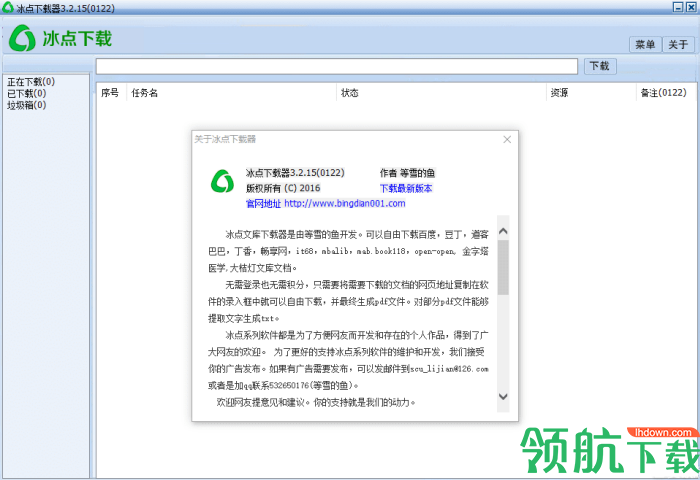Select 已下载(0) in sidebar

click(x=26, y=93)
